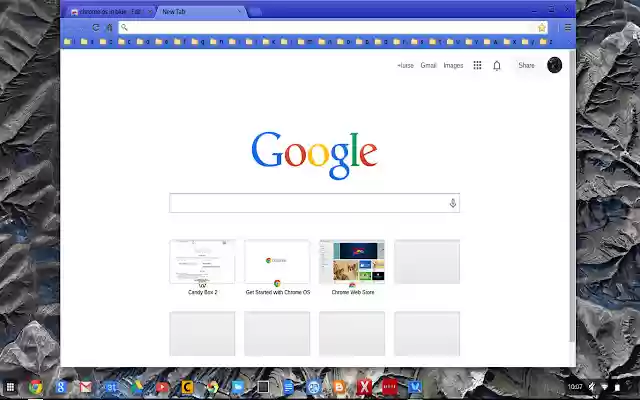Click the Images link
This screenshot has height=400, width=640.
point(453,65)
